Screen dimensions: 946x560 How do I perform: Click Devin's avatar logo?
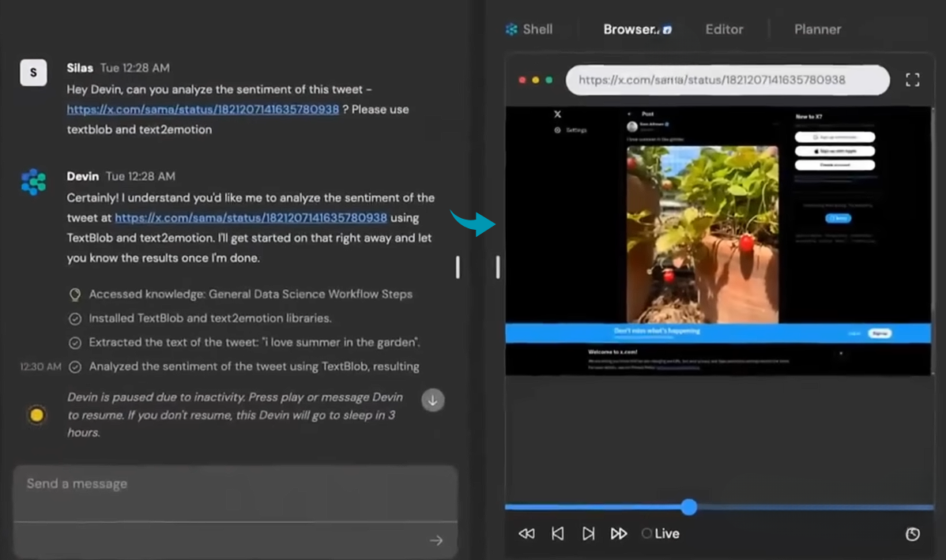(x=33, y=182)
